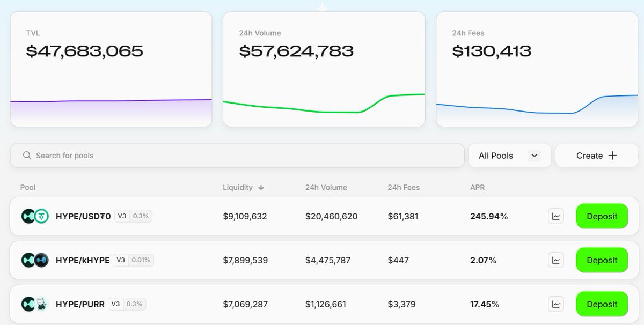644x325 pixels.
Task: Click the volume total $57,624,783
Action: click(296, 51)
